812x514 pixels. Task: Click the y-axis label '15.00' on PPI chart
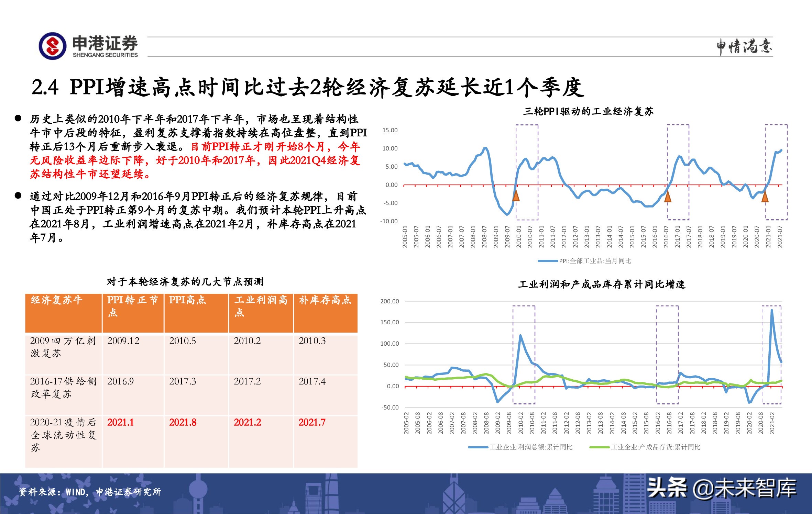coord(390,130)
